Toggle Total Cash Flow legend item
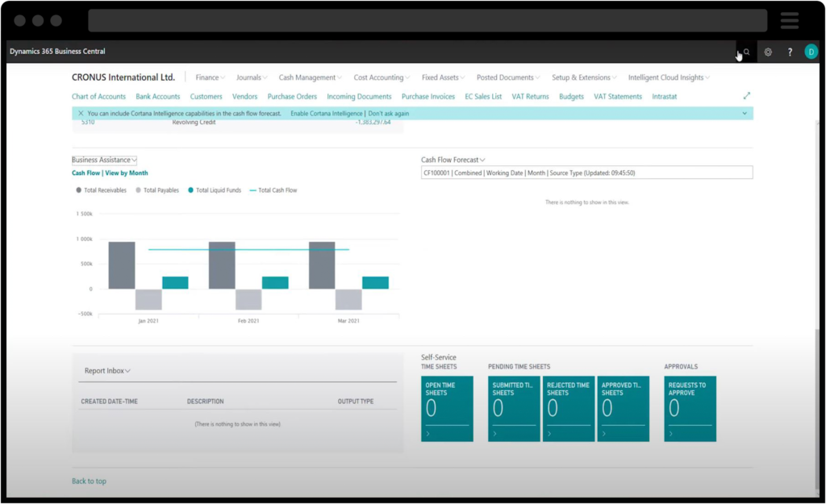Viewport: 826px width, 504px height. (x=273, y=190)
